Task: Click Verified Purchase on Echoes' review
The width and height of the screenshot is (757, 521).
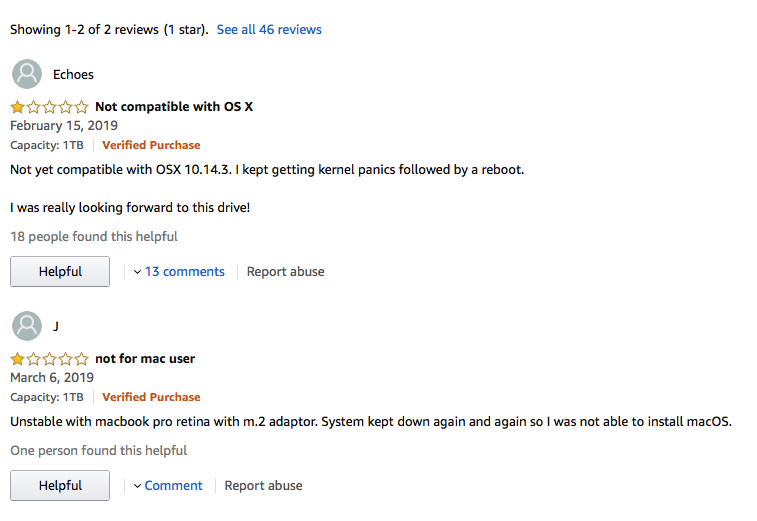Action: (151, 145)
